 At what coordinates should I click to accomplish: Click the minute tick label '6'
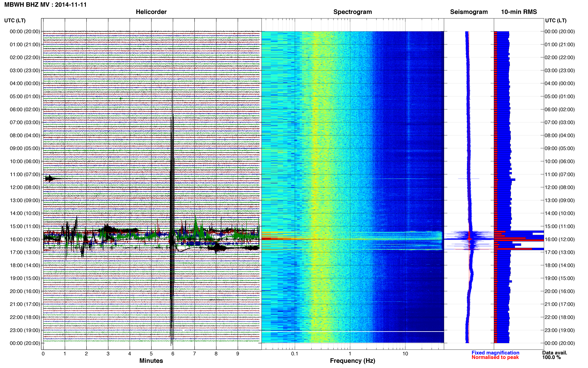[173, 354]
